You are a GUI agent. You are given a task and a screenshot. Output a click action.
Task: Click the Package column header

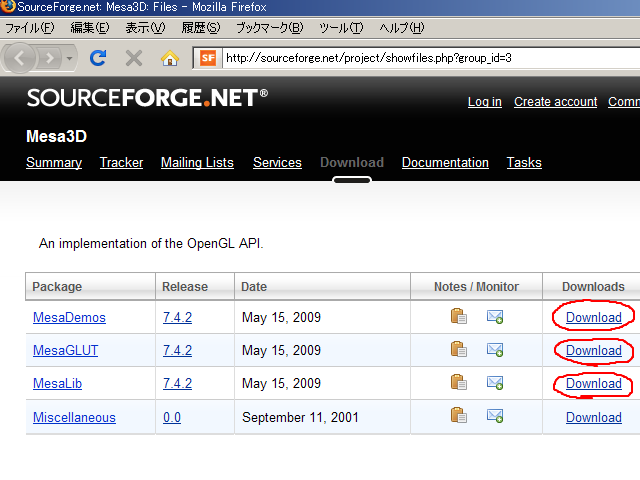tap(90, 287)
